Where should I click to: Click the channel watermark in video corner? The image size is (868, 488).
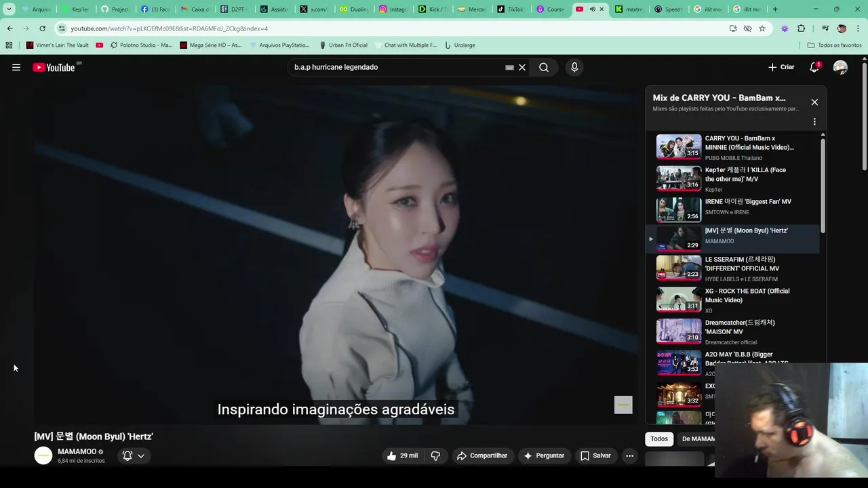point(623,405)
